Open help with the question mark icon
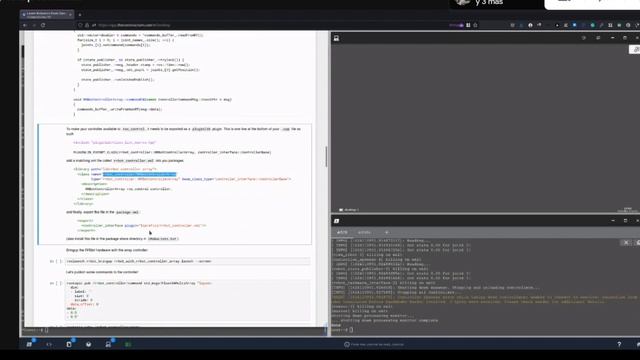 click(x=619, y=344)
